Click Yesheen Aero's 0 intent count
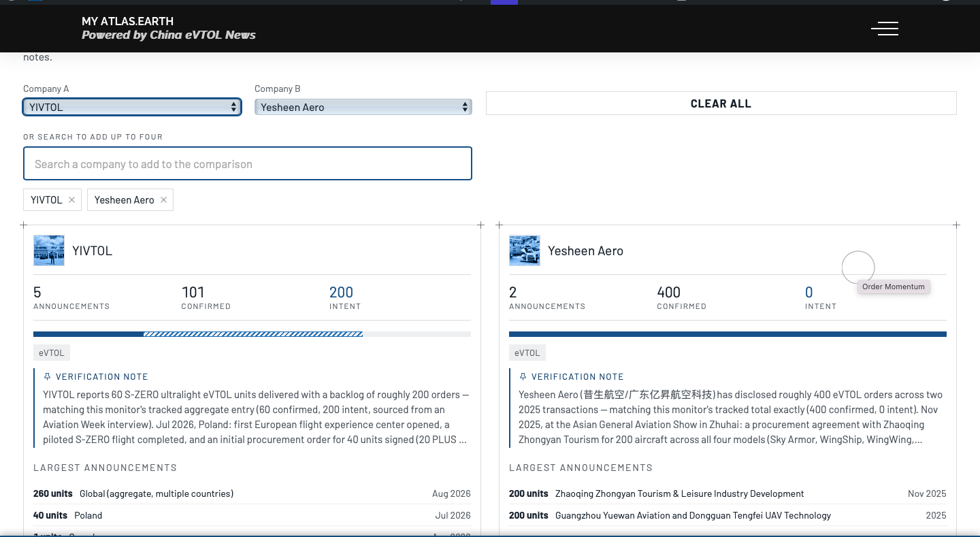This screenshot has width=980, height=537. coord(809,293)
